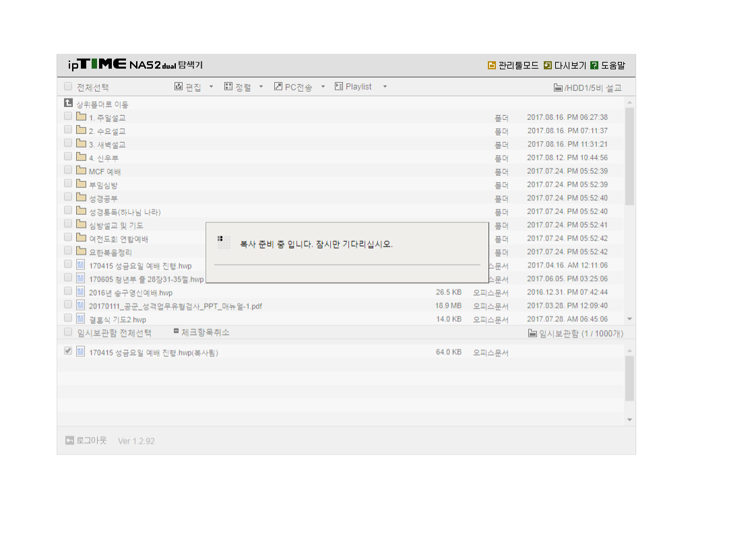Click folder icon of MCF 예배
The image size is (756, 534).
81,170
